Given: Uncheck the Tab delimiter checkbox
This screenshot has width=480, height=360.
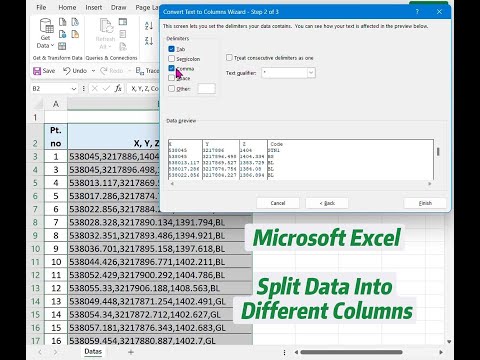Looking at the screenshot, I should click(171, 49).
